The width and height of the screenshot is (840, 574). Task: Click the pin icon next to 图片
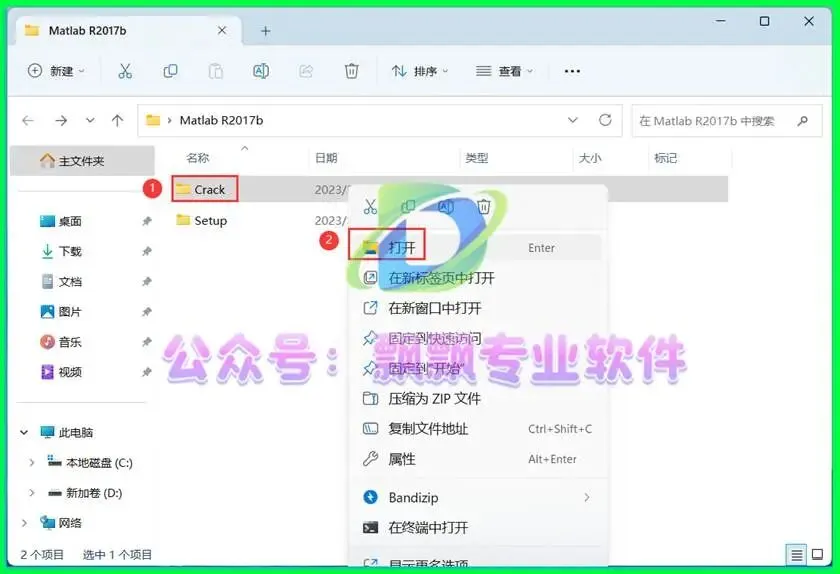[146, 311]
